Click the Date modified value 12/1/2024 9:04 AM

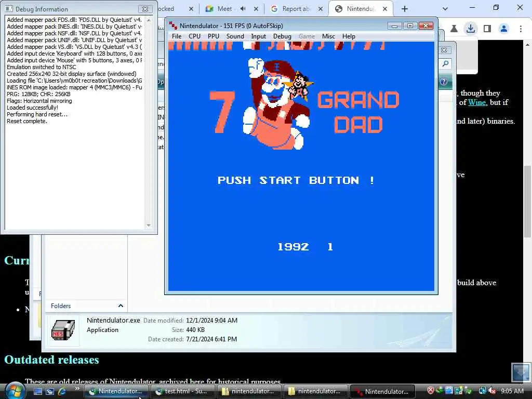[x=212, y=320]
